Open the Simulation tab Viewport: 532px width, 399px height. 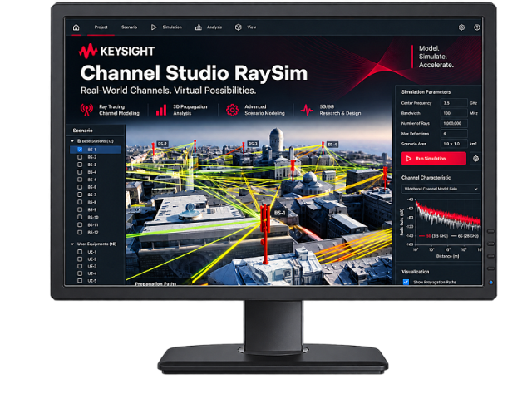pos(166,27)
